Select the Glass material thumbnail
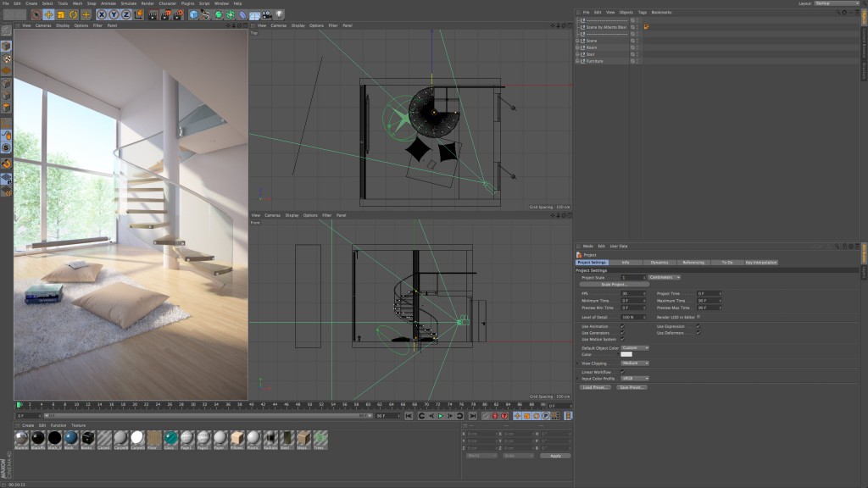The width and height of the screenshot is (868, 488). pyautogui.click(x=170, y=438)
